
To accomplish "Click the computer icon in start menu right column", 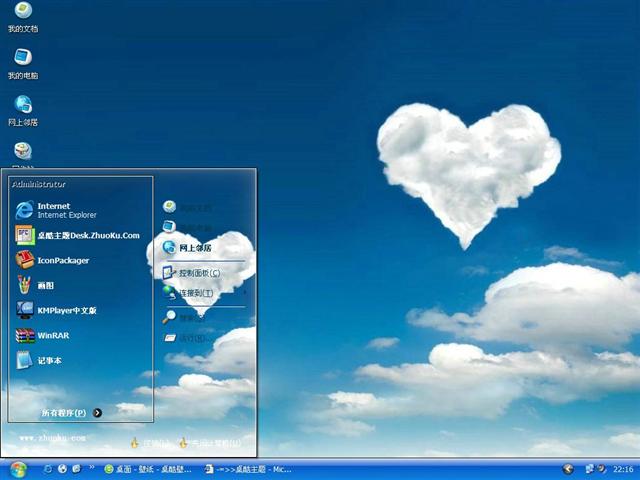I will [x=169, y=227].
